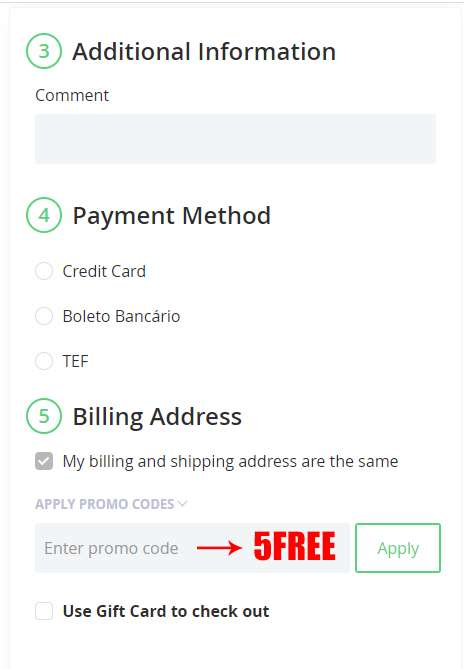Focus the Enter promo code field
The width and height of the screenshot is (464, 669).
(x=192, y=548)
